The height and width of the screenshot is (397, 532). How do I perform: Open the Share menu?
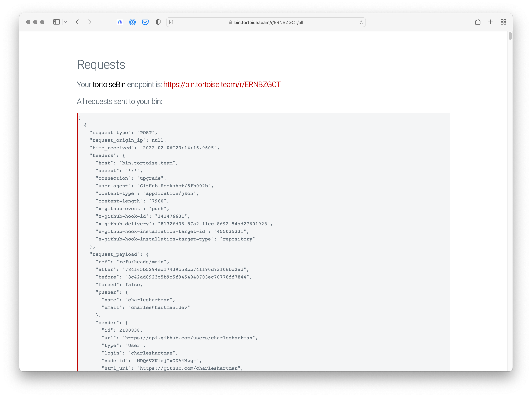click(x=478, y=22)
